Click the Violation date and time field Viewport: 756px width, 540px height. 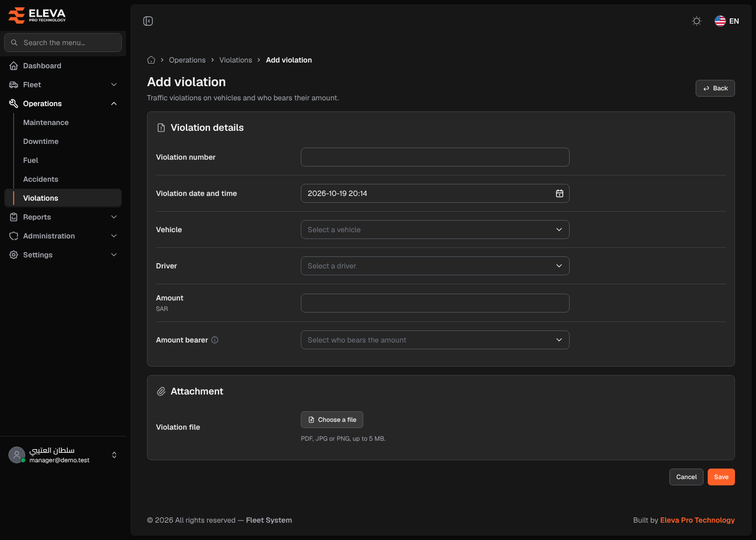pyautogui.click(x=435, y=193)
